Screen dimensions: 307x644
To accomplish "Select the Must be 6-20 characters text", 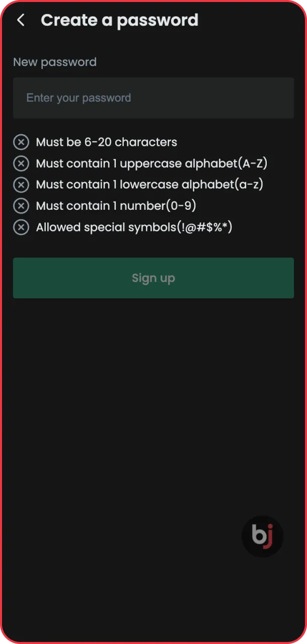I will pos(106,142).
